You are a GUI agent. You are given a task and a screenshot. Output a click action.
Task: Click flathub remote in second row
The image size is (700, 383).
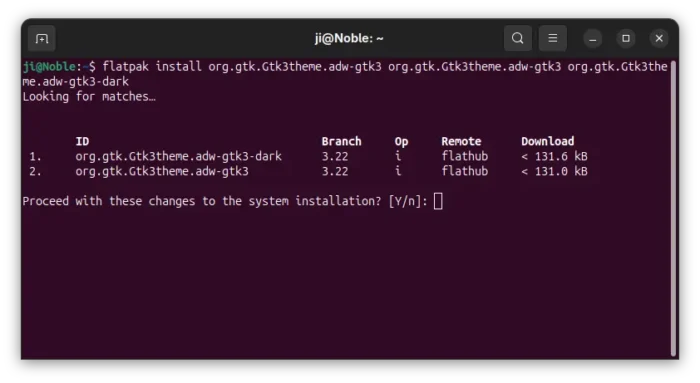[465, 171]
